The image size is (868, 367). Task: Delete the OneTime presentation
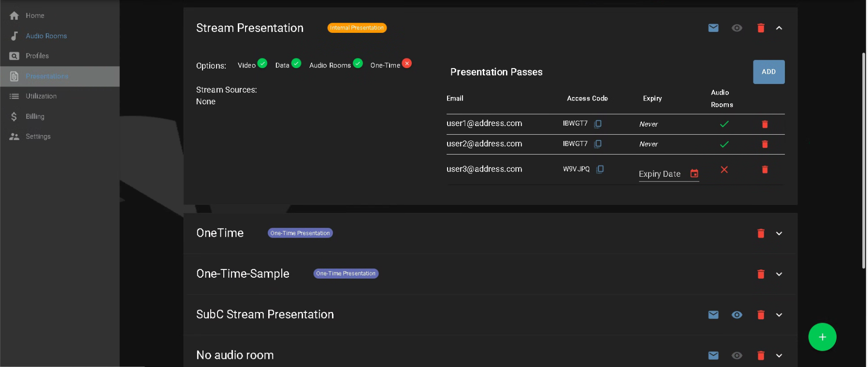[x=760, y=233]
